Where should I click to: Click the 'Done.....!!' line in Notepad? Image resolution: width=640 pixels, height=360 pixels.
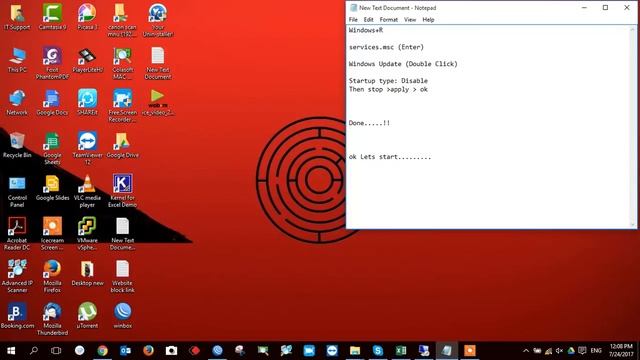369,123
